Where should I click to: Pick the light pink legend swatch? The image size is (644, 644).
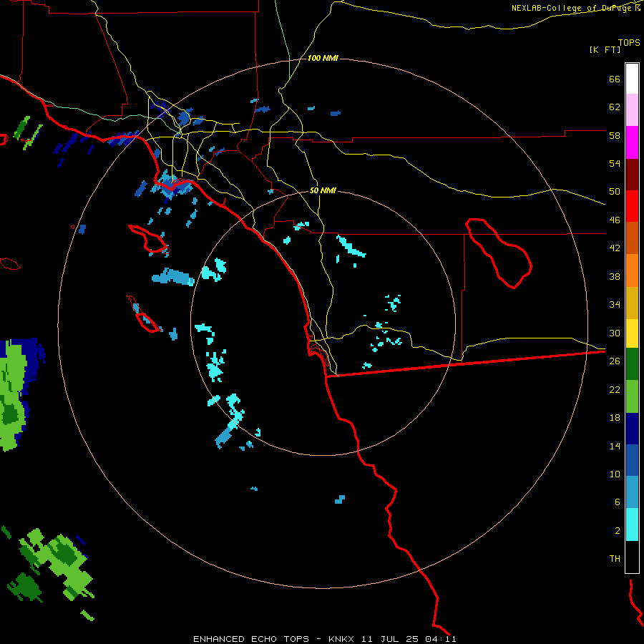632,110
